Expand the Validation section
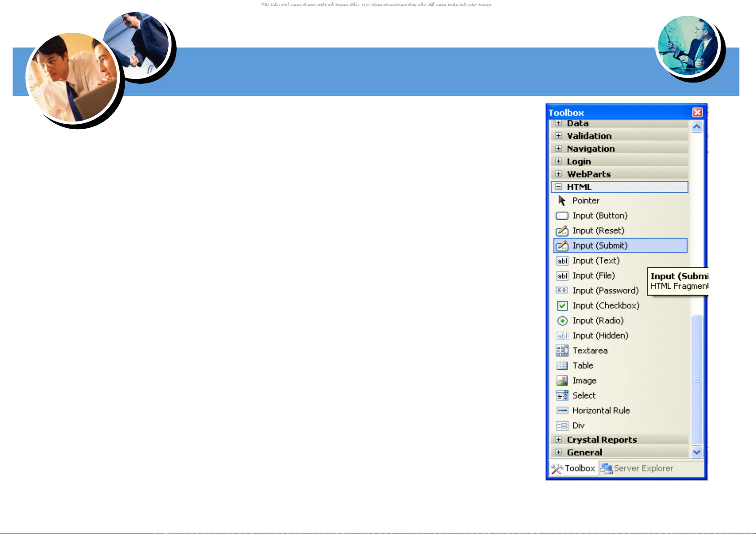This screenshot has width=756, height=534. tap(558, 136)
